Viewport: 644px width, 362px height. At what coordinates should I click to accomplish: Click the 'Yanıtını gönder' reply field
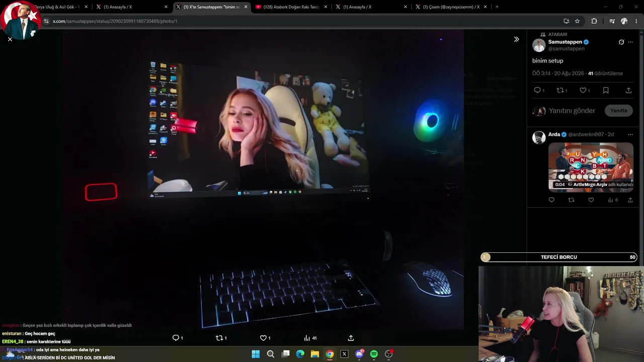click(572, 111)
